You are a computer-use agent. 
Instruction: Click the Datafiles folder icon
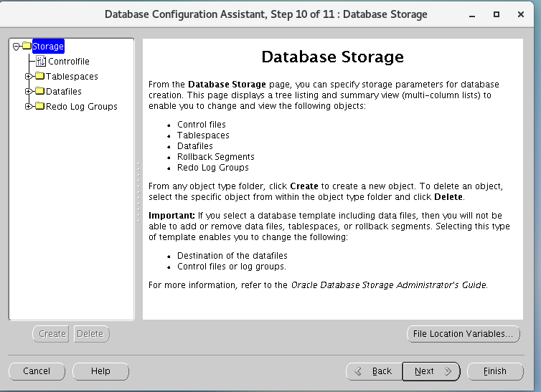(x=39, y=92)
